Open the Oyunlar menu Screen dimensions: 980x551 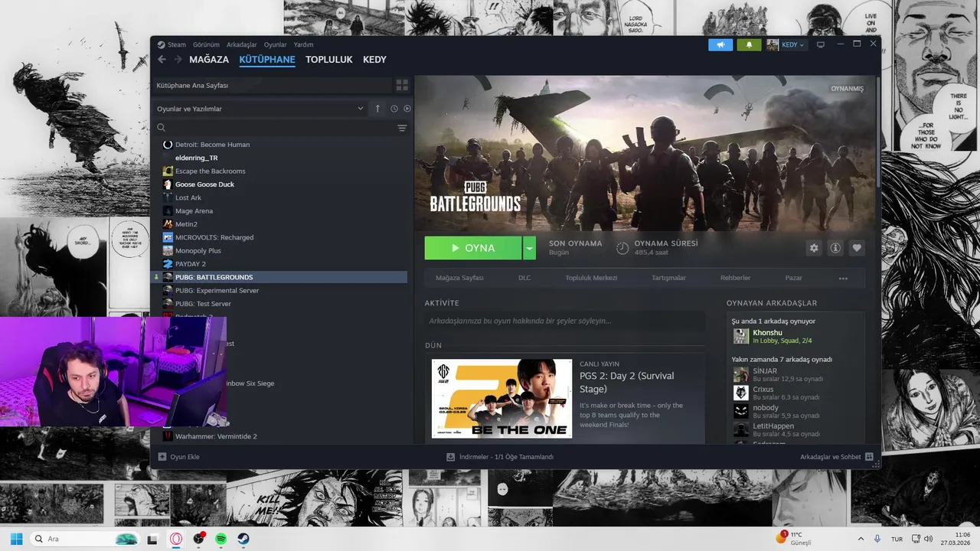276,44
